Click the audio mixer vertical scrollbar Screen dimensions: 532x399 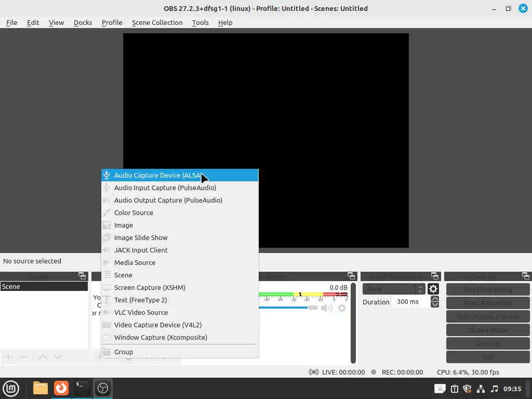point(353,323)
